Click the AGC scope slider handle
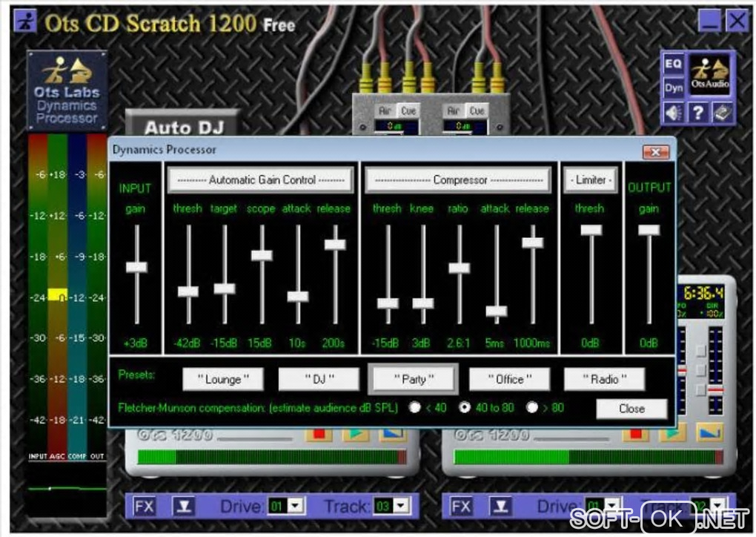The width and height of the screenshot is (756, 537). 262,254
